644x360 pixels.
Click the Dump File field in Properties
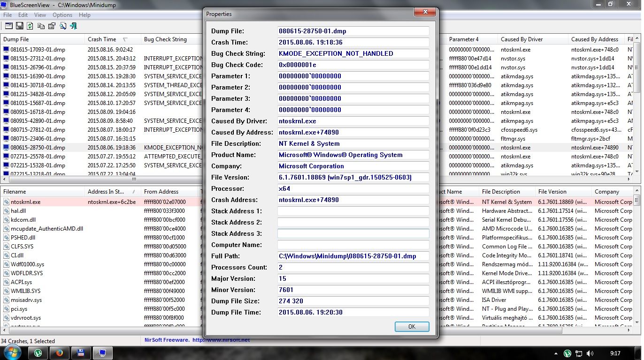353,31
